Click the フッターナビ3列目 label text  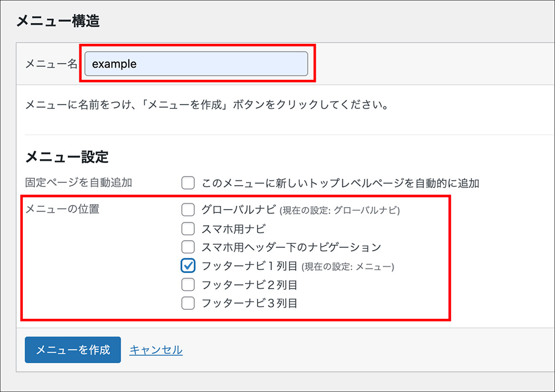pos(249,303)
